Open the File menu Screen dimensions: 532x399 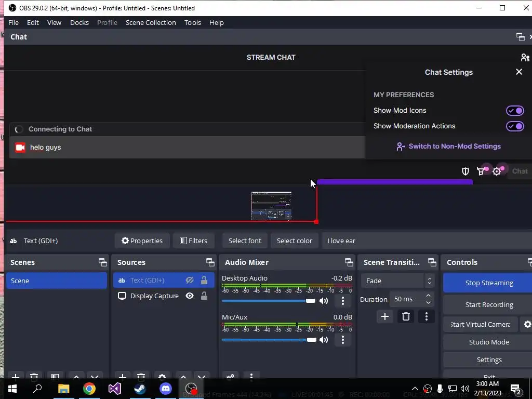(13, 22)
